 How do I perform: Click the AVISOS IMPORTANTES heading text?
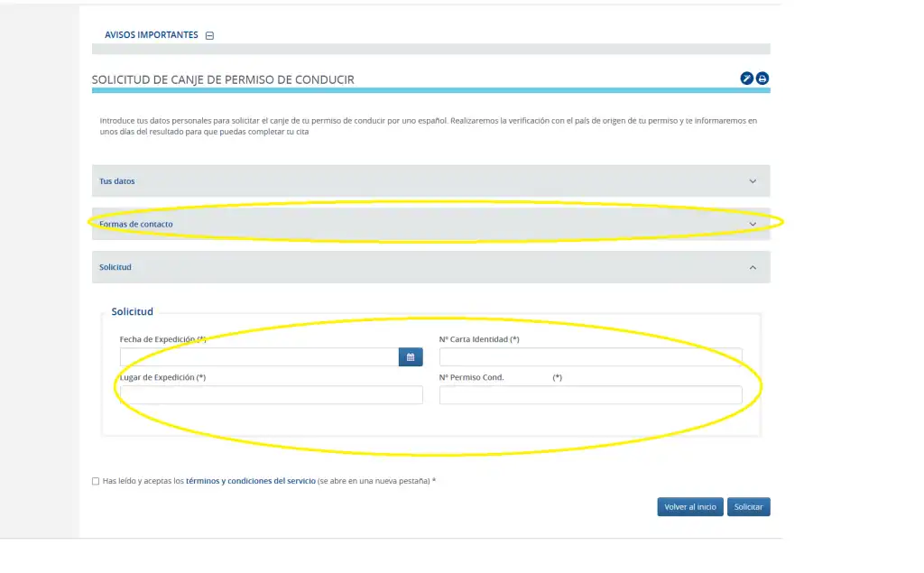coord(152,35)
